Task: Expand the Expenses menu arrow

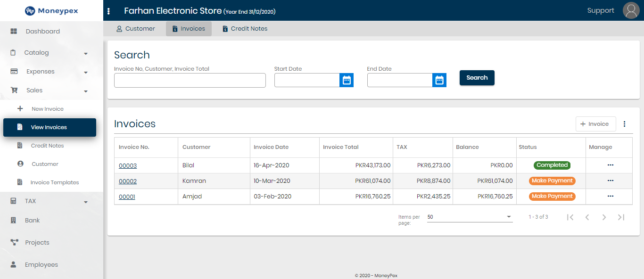Action: coord(86,73)
